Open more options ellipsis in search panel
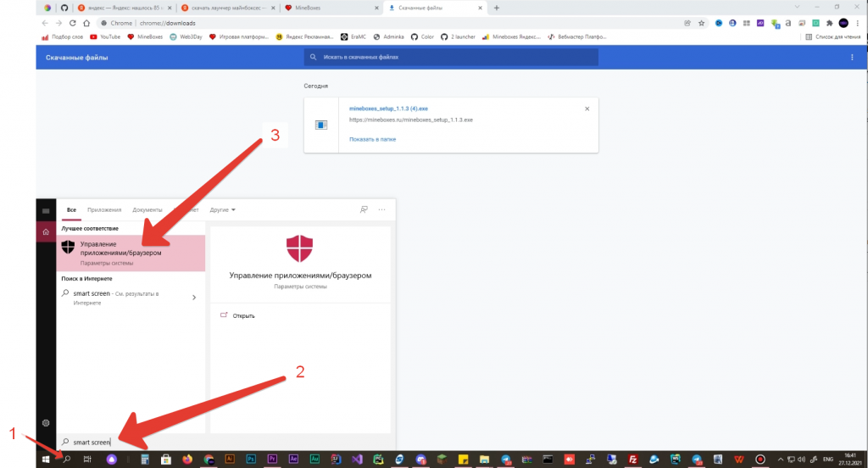This screenshot has height=468, width=868. pos(382,209)
